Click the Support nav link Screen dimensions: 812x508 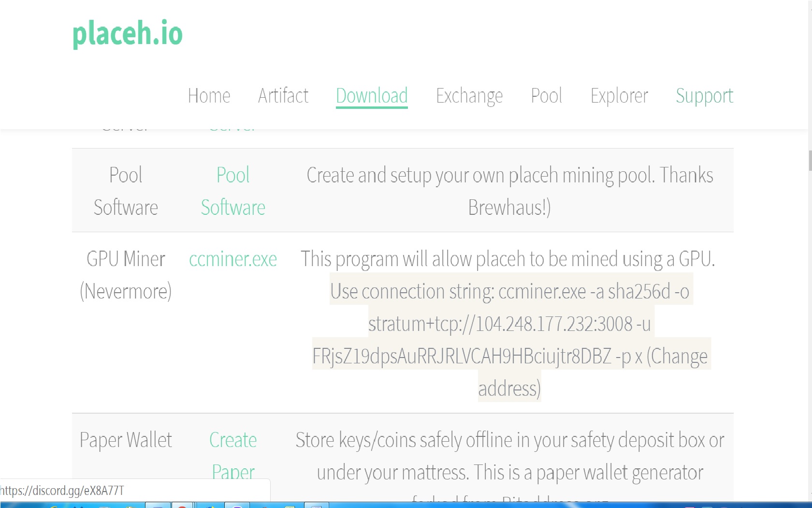click(704, 96)
